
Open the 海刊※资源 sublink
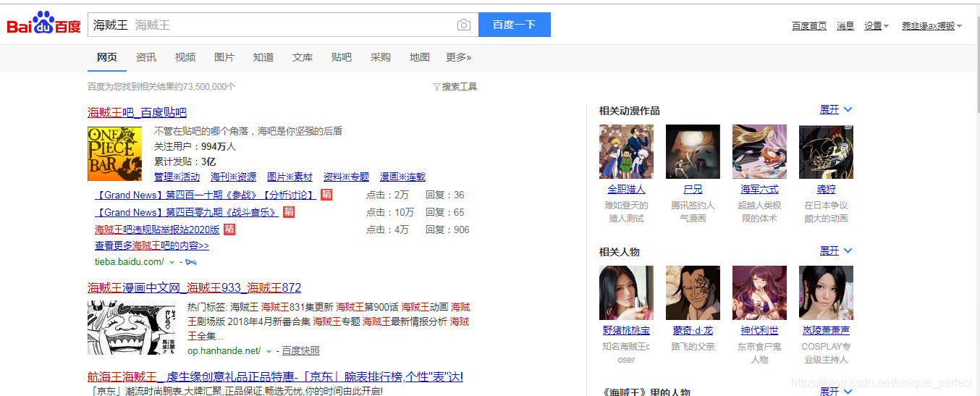click(x=233, y=177)
